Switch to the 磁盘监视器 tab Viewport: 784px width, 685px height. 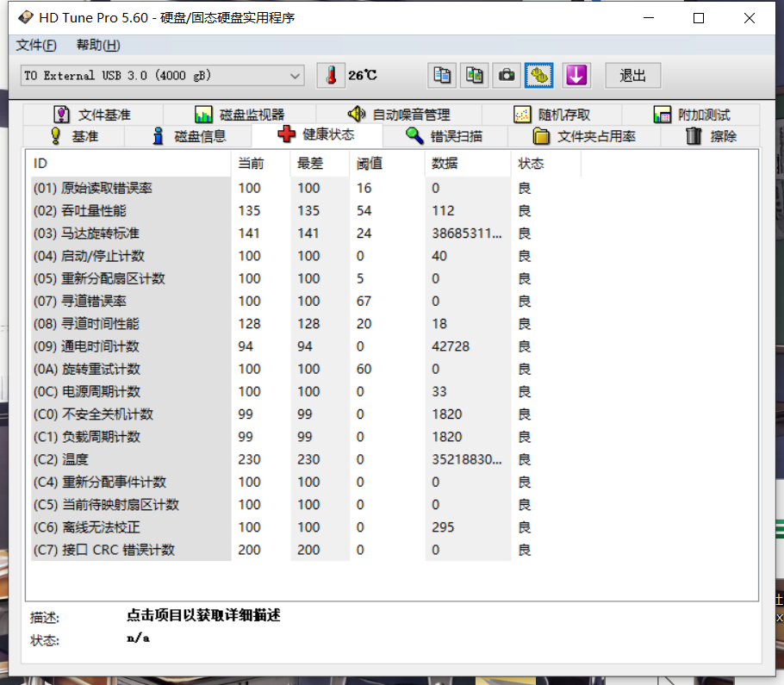coord(240,115)
